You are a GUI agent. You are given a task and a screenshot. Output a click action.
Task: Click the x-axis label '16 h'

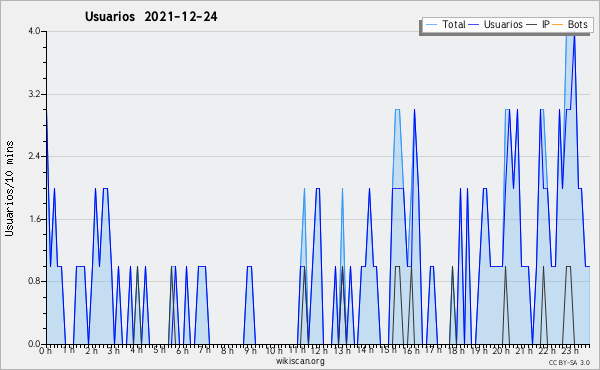point(411,351)
